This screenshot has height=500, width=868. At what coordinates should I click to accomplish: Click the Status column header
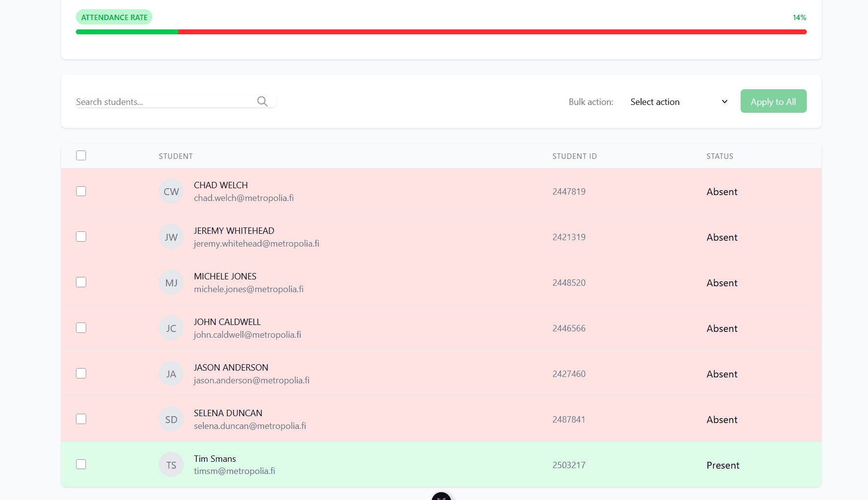point(720,156)
